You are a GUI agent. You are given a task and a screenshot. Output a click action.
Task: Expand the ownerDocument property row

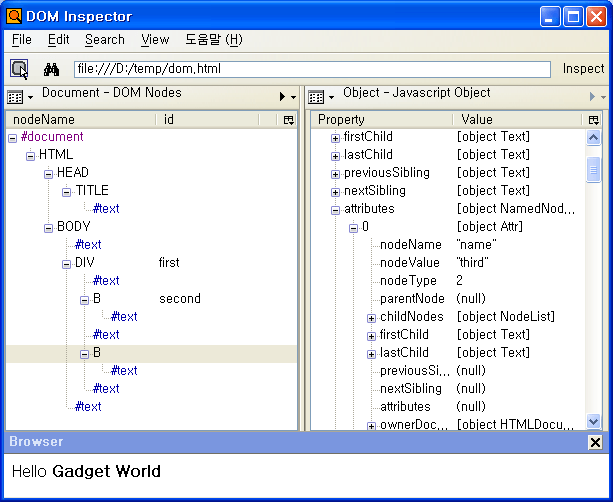371,425
